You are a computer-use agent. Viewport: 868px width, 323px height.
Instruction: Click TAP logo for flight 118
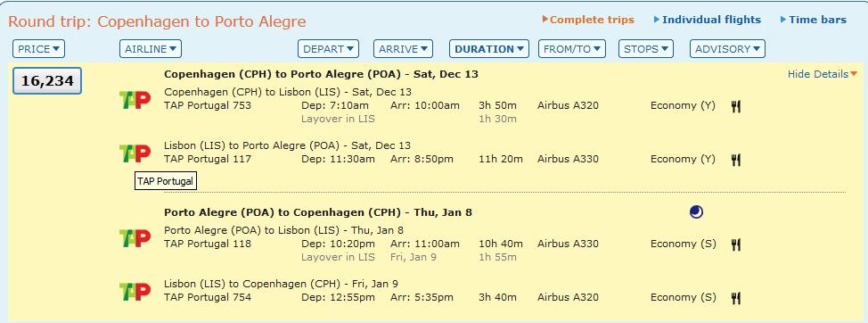tap(135, 238)
